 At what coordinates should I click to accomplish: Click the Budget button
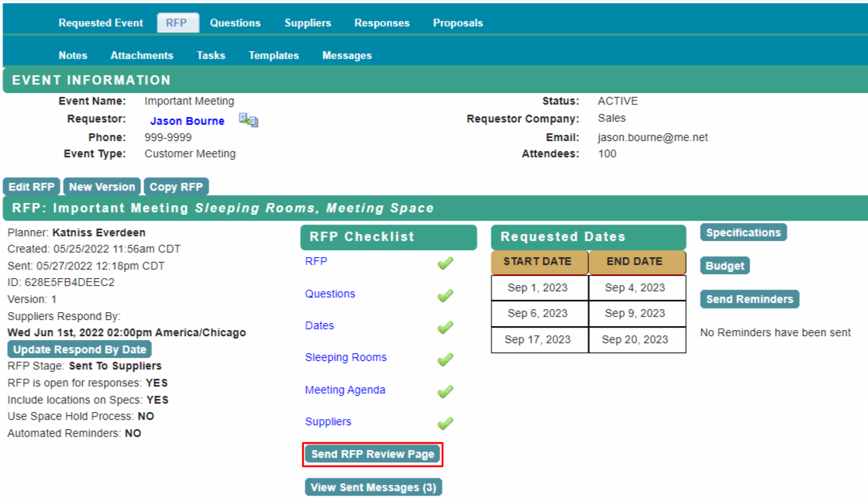[724, 266]
